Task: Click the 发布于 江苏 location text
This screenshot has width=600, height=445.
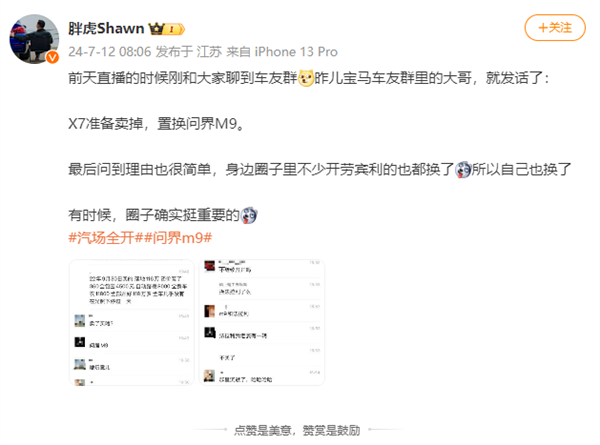Action: (x=189, y=52)
